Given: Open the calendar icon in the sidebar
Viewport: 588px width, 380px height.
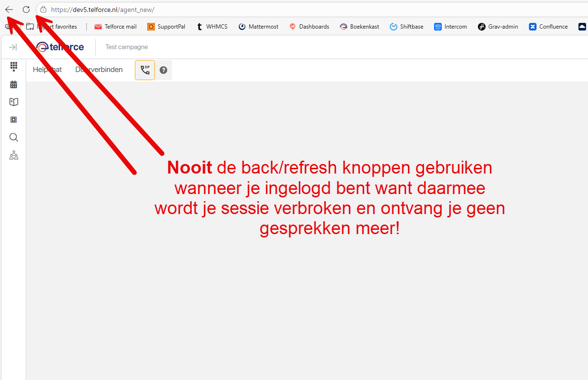Looking at the screenshot, I should click(x=13, y=84).
